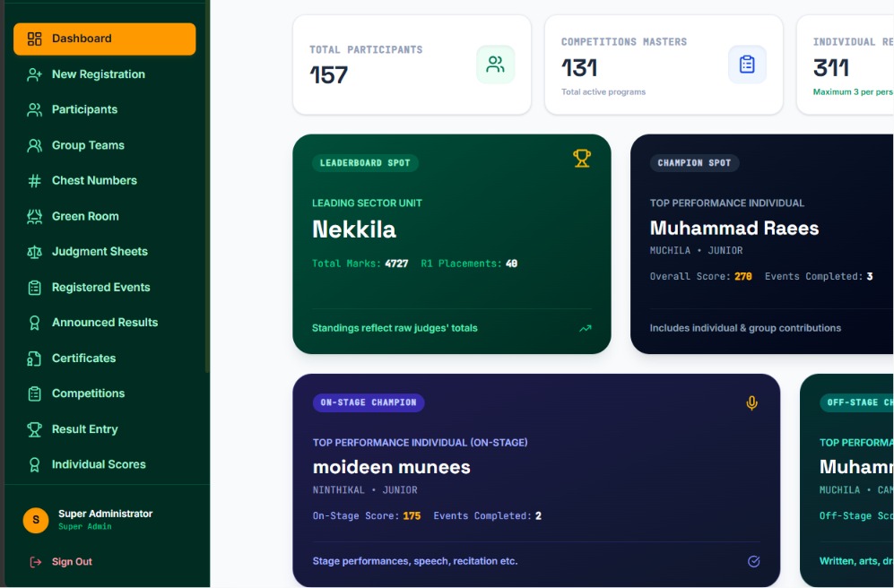894x588 pixels.
Task: Click 'Includes individual & group contributions' text
Action: click(745, 328)
